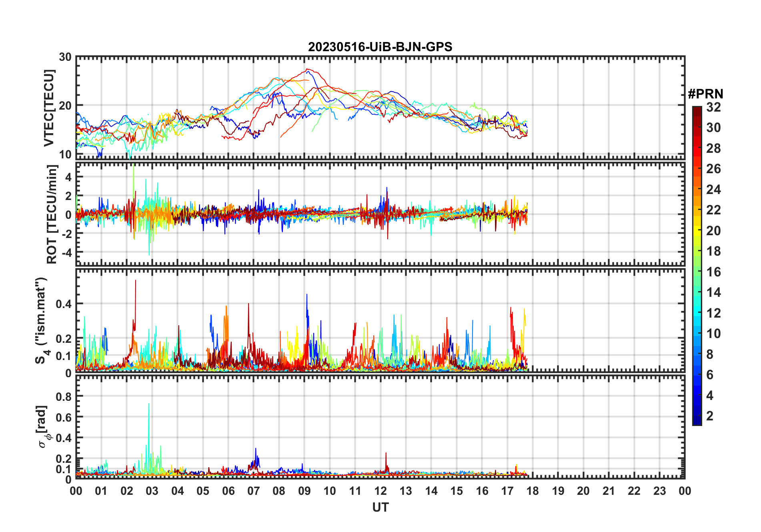Image resolution: width=761 pixels, height=532 pixels.
Task: Click x-axis tick label 17
Action: click(x=507, y=491)
